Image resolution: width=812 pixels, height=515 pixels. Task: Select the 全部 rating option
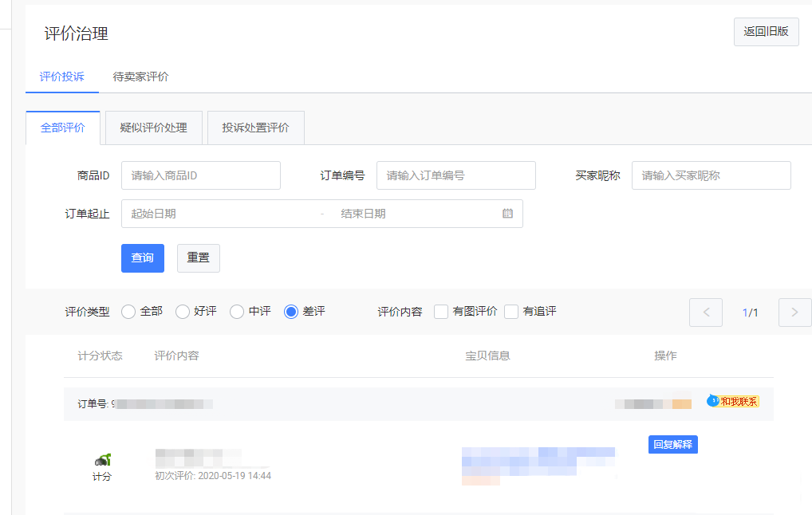[128, 311]
